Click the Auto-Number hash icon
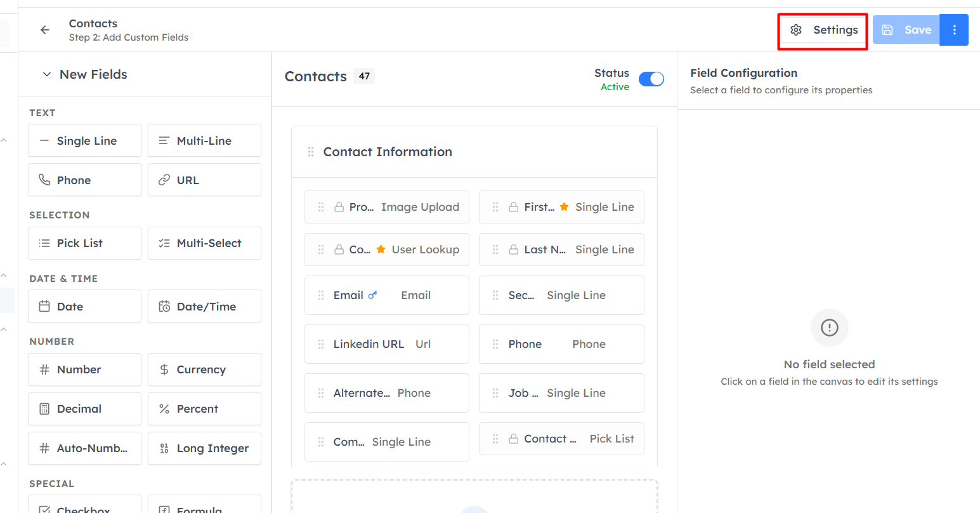 (x=44, y=448)
